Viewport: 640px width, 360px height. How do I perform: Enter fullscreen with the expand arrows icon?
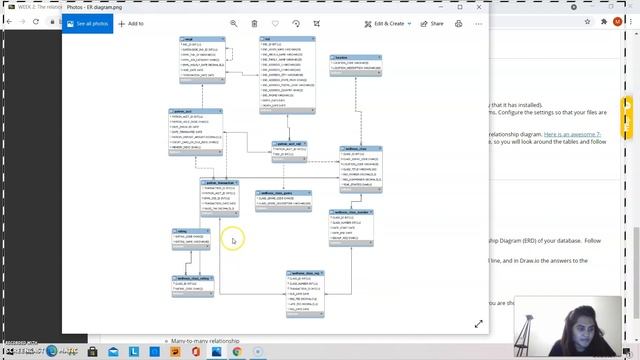(x=479, y=324)
